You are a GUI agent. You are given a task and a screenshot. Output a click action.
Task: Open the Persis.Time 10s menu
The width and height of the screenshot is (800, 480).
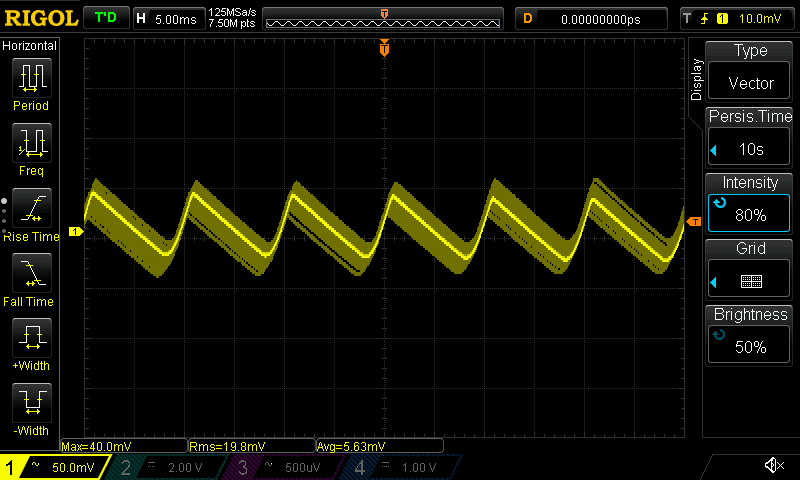(749, 137)
